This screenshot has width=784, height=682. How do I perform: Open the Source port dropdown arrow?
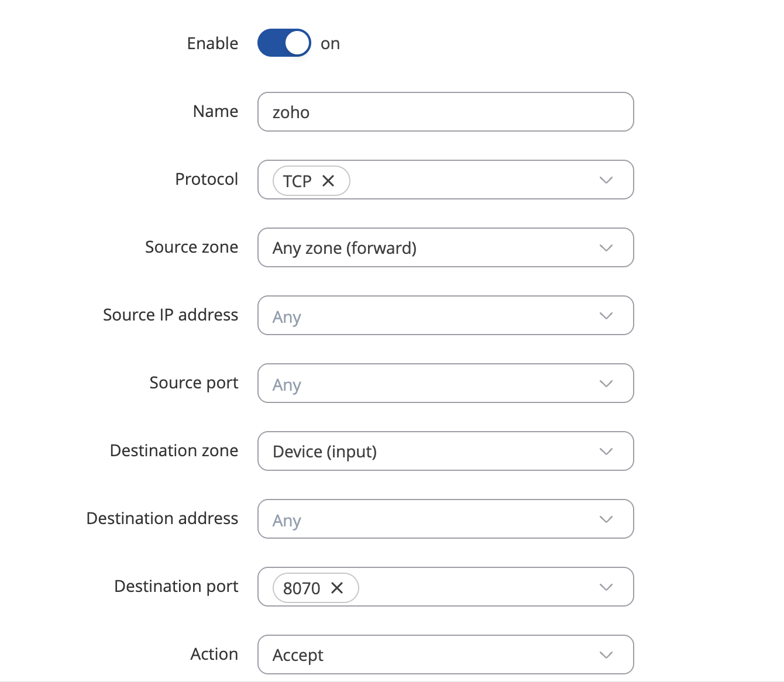(x=606, y=383)
